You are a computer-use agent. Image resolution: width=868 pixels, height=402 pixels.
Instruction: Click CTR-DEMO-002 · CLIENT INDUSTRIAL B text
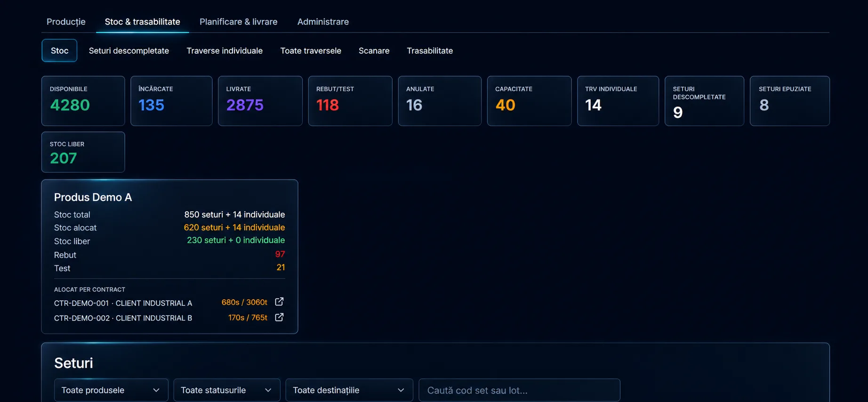(x=123, y=318)
